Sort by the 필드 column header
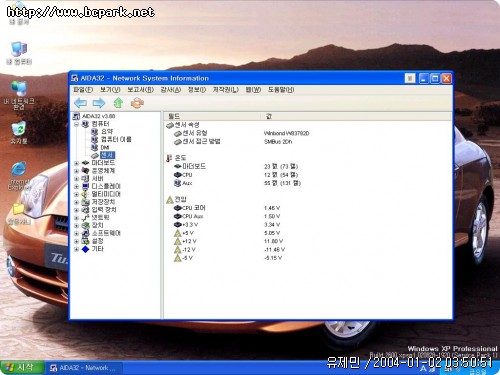The image size is (500, 375). pyautogui.click(x=212, y=116)
